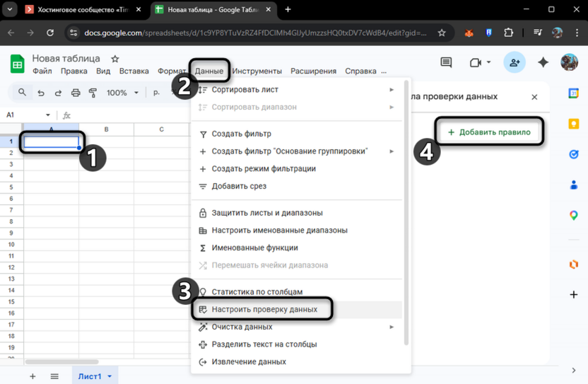Select row 10 header
588x384 pixels.
click(x=11, y=245)
